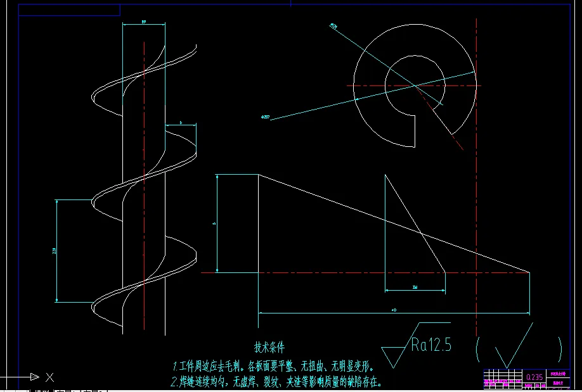Click the long horizontal dimension text under large triangle
This screenshot has height=392, width=582.
pyautogui.click(x=394, y=310)
